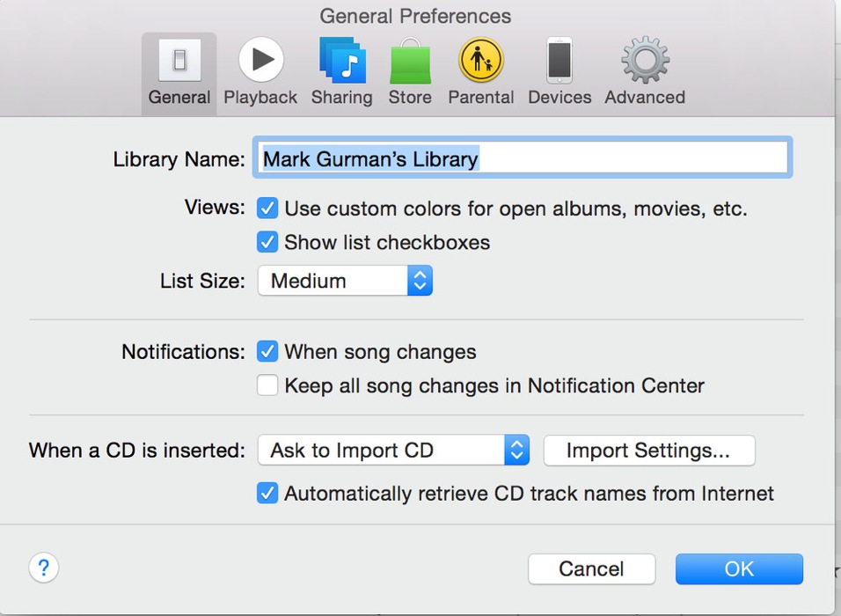Viewport: 841px width, 616px height.
Task: Open the List Size Medium dropdown
Action: [345, 281]
